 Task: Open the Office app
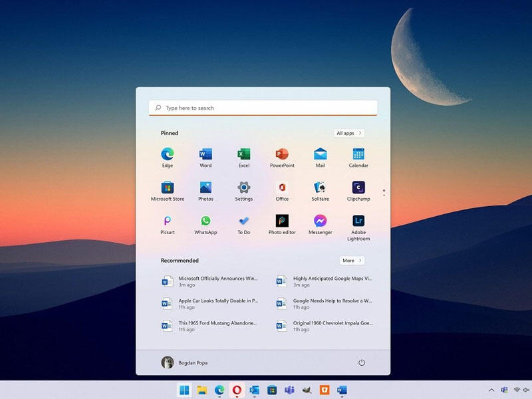(282, 192)
